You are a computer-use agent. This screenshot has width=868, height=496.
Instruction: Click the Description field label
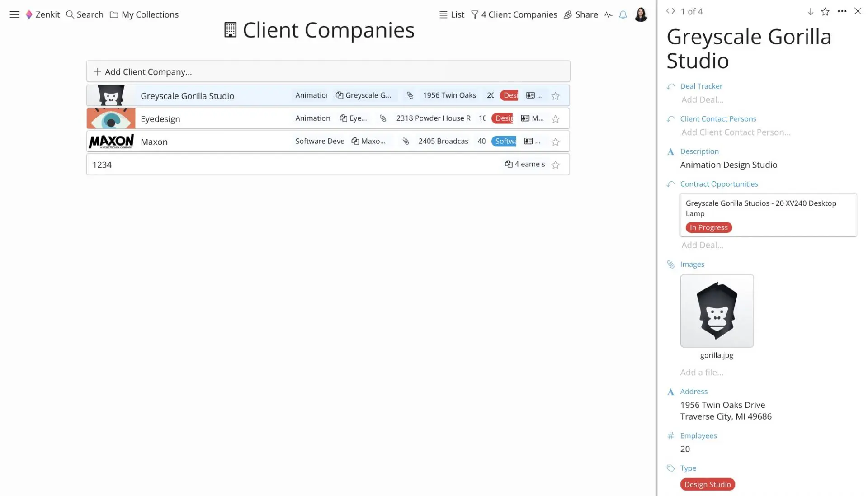(x=699, y=151)
